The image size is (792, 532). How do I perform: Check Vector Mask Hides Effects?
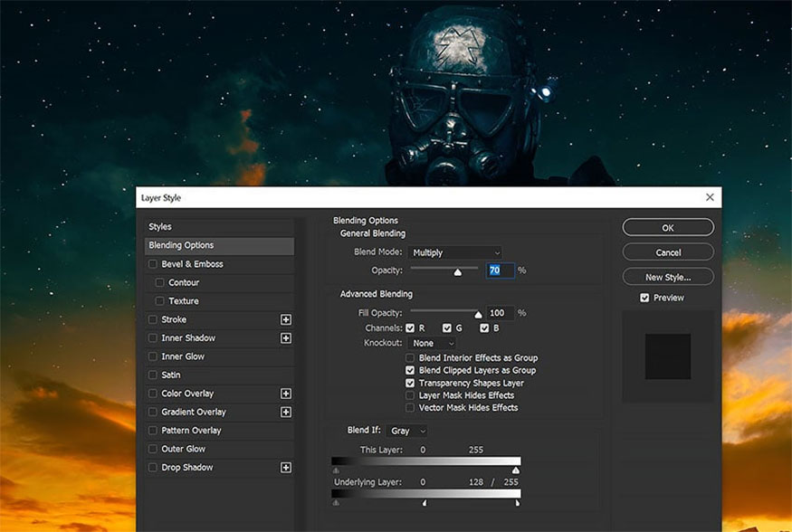(410, 408)
